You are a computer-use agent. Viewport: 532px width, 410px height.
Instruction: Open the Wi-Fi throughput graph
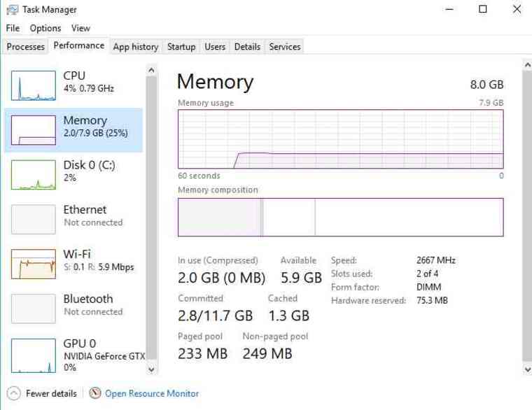tap(34, 264)
